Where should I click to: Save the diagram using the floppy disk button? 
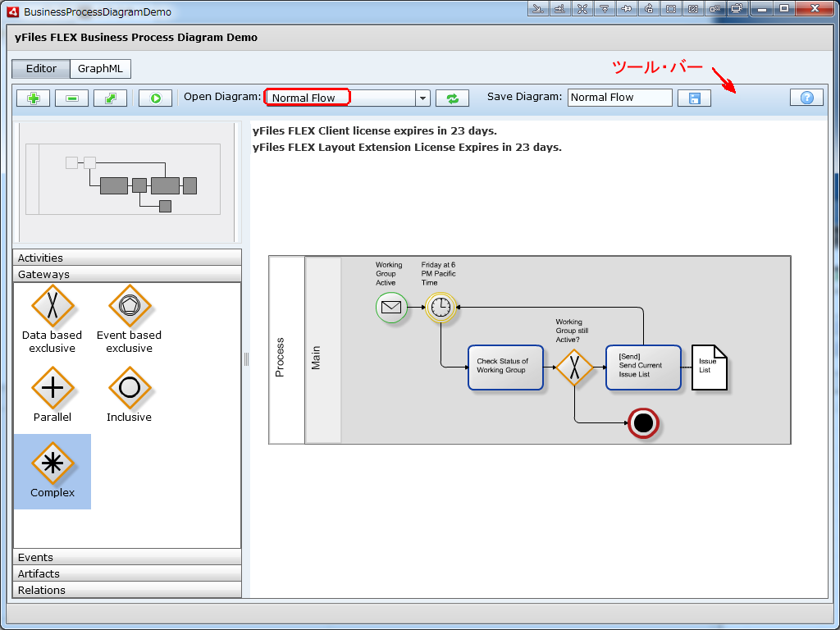pos(694,98)
